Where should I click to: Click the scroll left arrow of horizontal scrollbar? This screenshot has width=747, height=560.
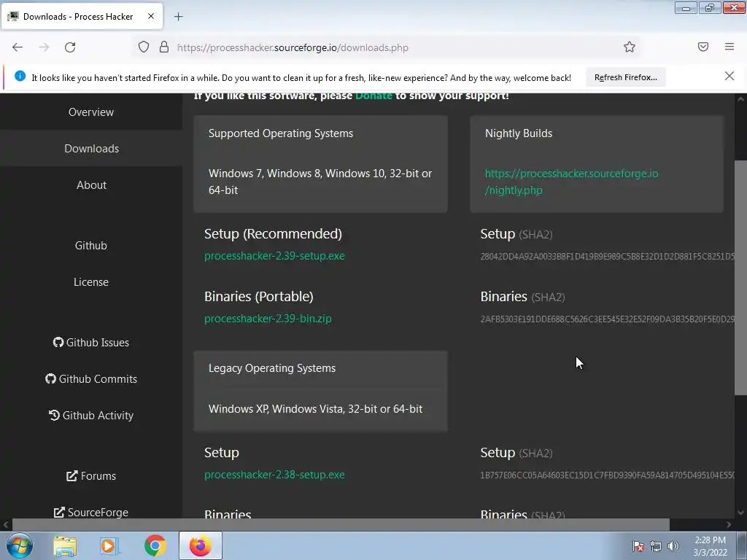click(x=6, y=524)
